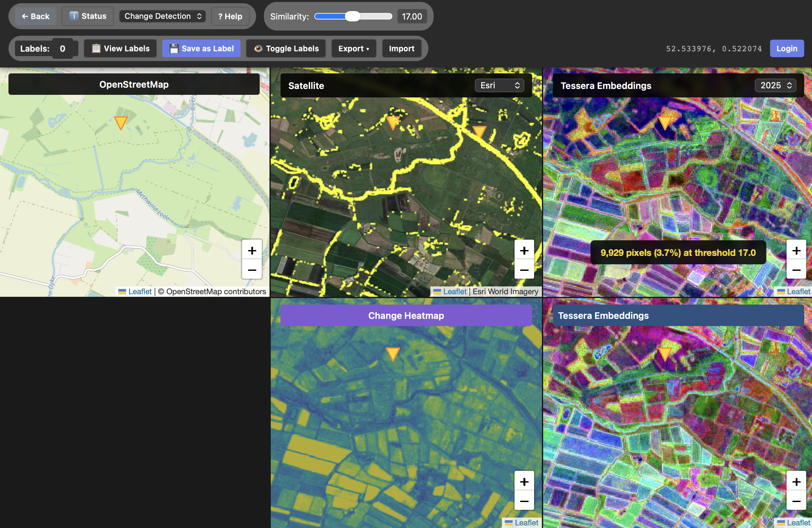Open the 2025 year selector
Viewport: 812px width, 528px height.
[775, 85]
